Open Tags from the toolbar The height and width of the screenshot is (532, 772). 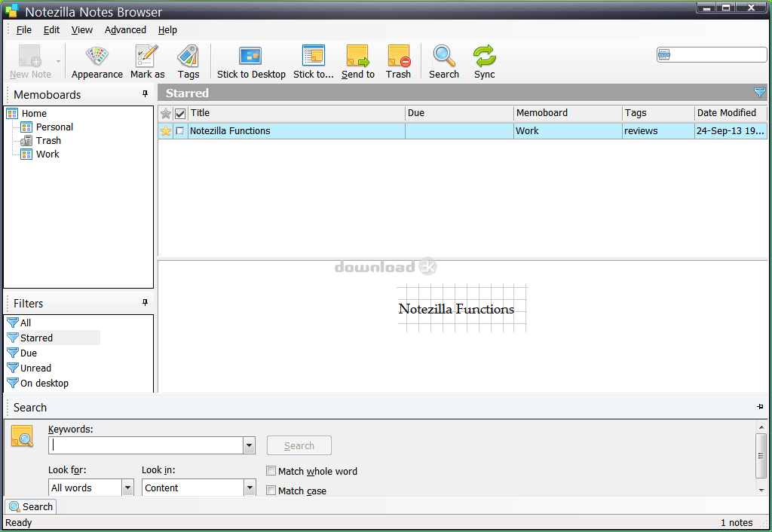188,62
